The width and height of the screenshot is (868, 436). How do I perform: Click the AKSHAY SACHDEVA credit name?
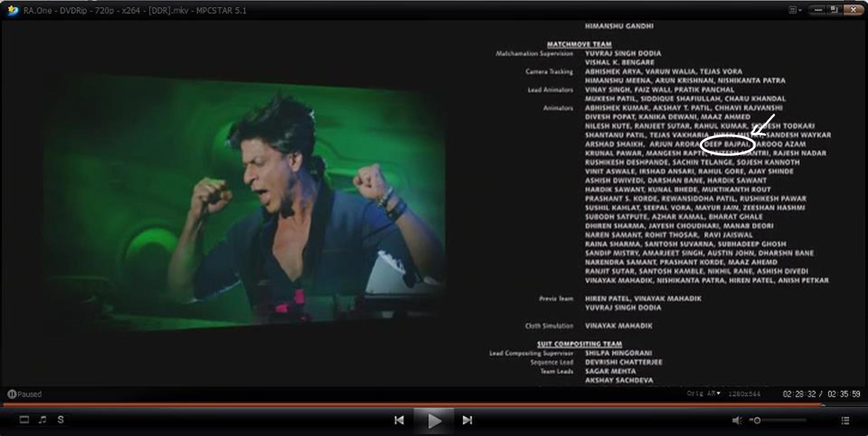619,380
